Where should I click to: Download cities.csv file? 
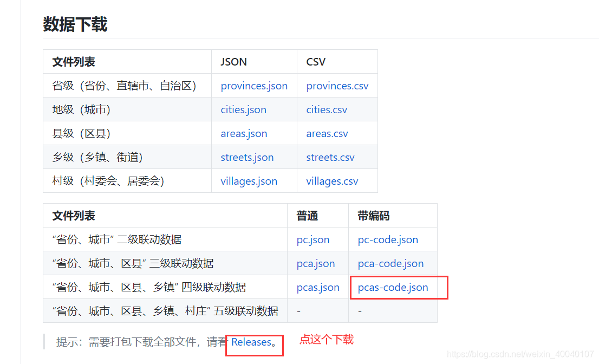(327, 109)
